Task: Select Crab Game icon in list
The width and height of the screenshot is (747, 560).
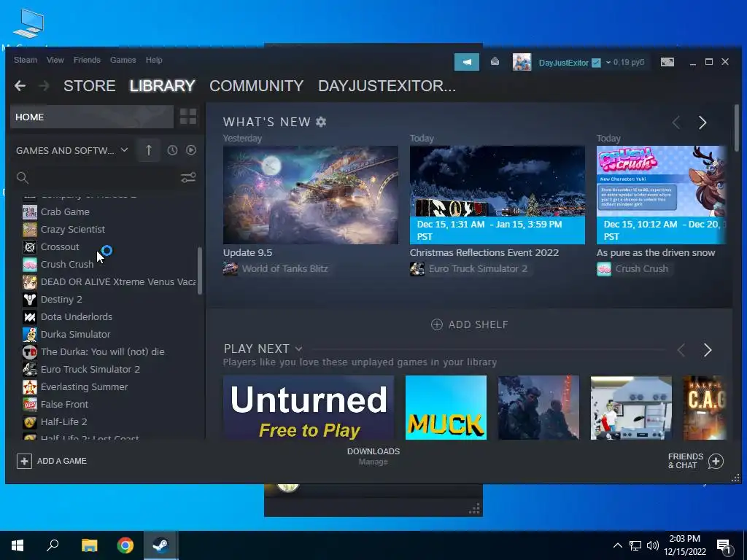Action: click(29, 212)
